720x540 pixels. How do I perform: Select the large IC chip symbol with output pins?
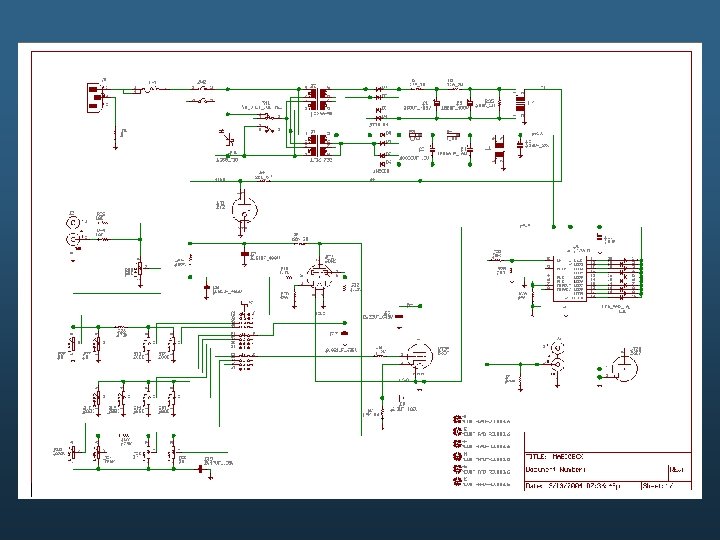point(569,279)
